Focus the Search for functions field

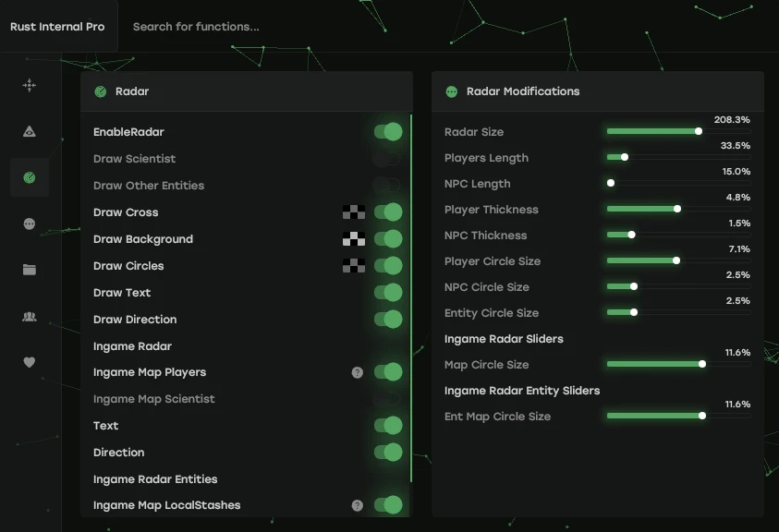point(196,27)
